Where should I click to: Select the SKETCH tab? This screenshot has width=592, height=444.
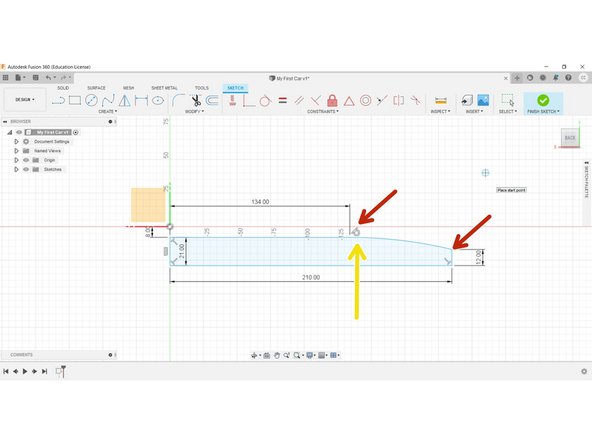235,88
